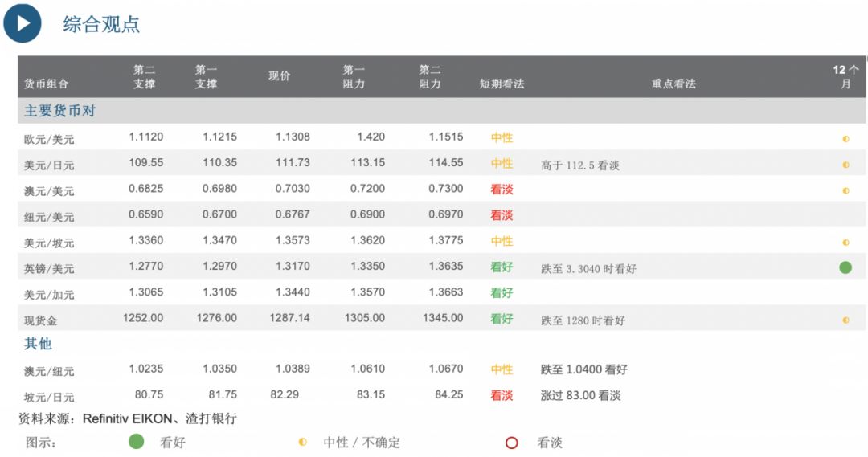Click the blue play icon beside 综合观点

coord(23,23)
